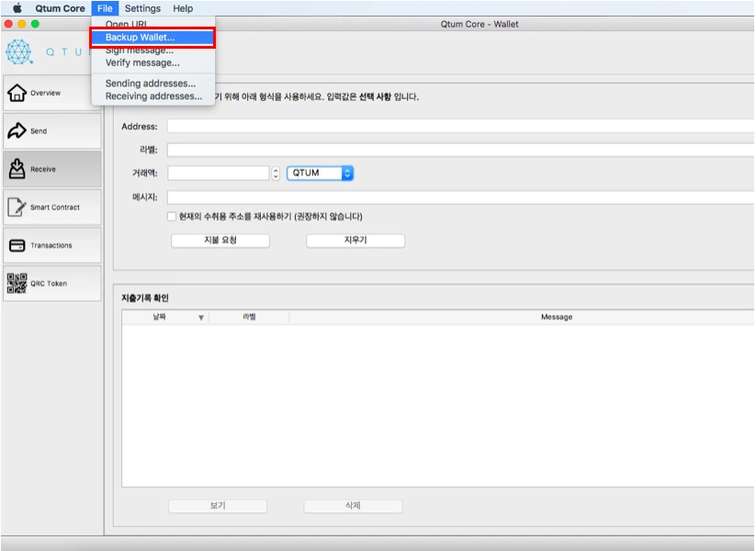Click the 삭제 remove button
This screenshot has height=551, width=756.
click(x=353, y=505)
